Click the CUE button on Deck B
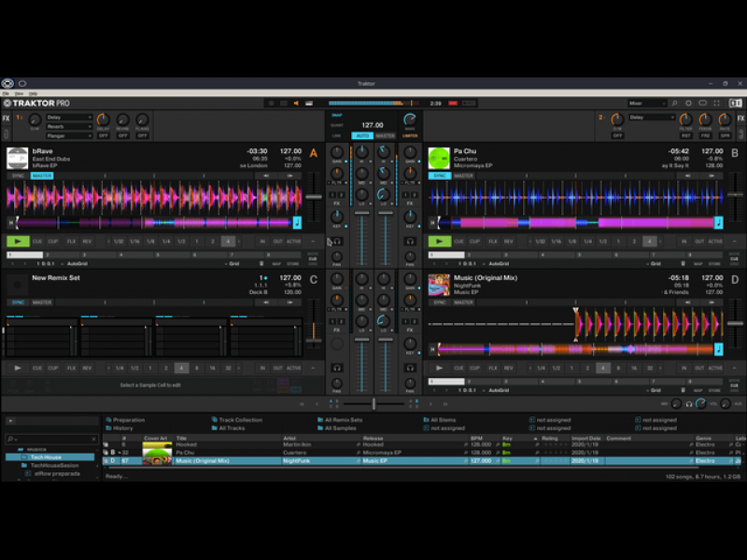 [459, 241]
